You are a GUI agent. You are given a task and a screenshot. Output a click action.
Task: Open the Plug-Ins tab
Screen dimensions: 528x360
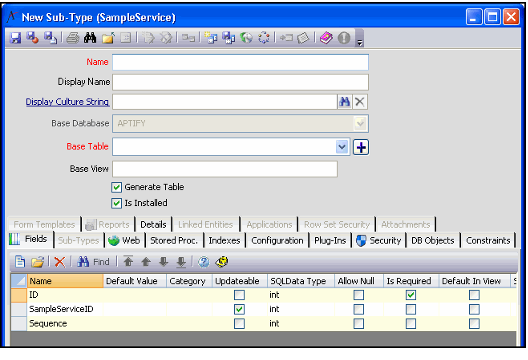[330, 241]
